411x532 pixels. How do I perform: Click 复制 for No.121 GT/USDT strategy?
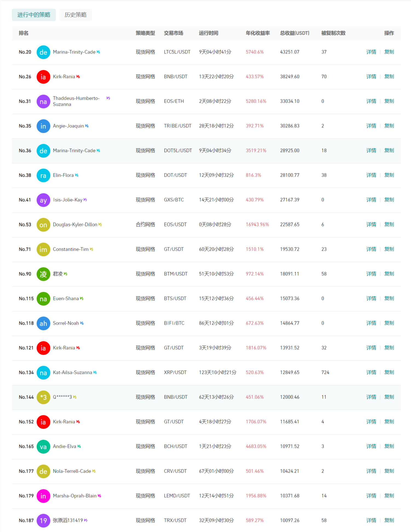pyautogui.click(x=389, y=347)
